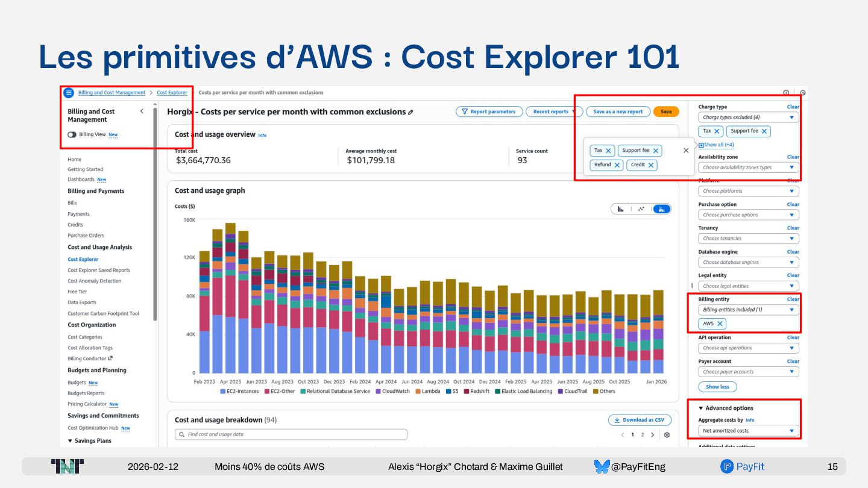Open the Aggregate costs by dropdown
This screenshot has height=488, width=868.
(x=749, y=431)
